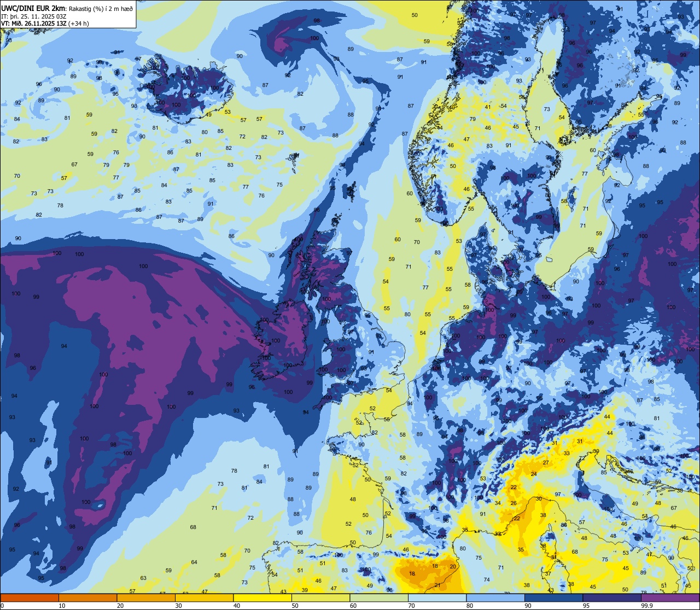The image size is (700, 610).
Task: Click the humidity value 41 over Scandinavia
Action: pos(488,107)
